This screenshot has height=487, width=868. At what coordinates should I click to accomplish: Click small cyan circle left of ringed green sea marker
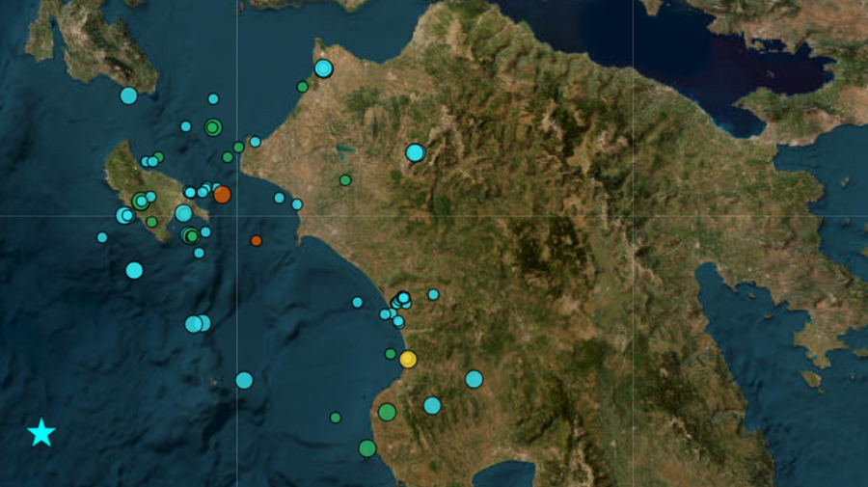coord(185,126)
